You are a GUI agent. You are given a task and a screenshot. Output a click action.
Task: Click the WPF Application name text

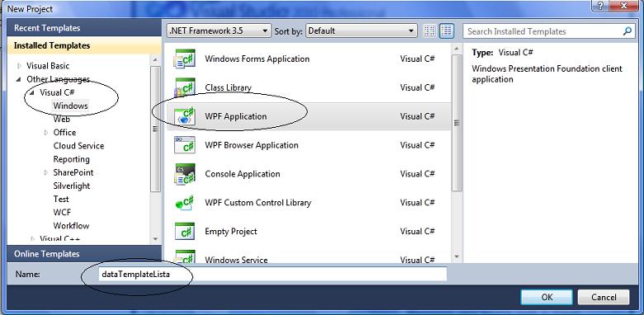point(236,116)
